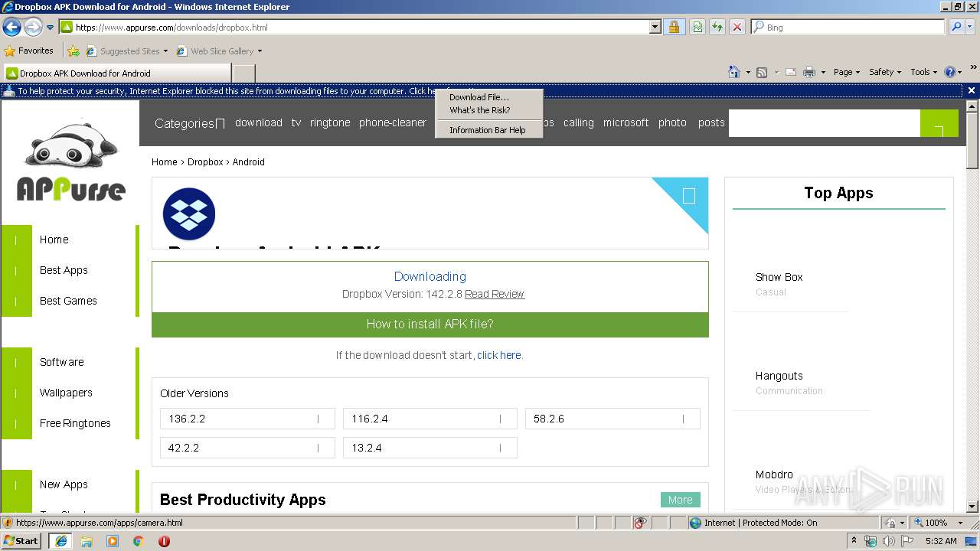Add page to Favorites bar icon
980x551 pixels.
pyautogui.click(x=73, y=51)
